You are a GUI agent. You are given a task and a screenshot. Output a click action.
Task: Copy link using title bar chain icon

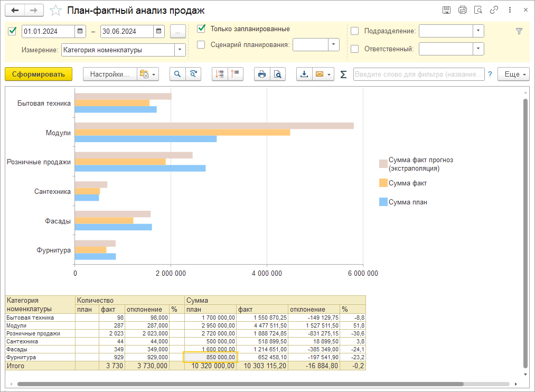tap(494, 10)
